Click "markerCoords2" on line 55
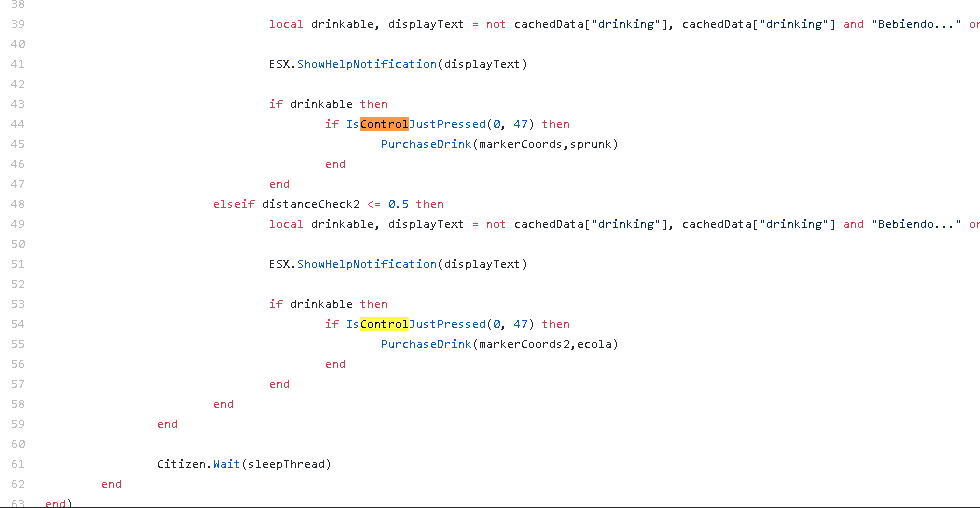This screenshot has height=508, width=980. [x=524, y=344]
